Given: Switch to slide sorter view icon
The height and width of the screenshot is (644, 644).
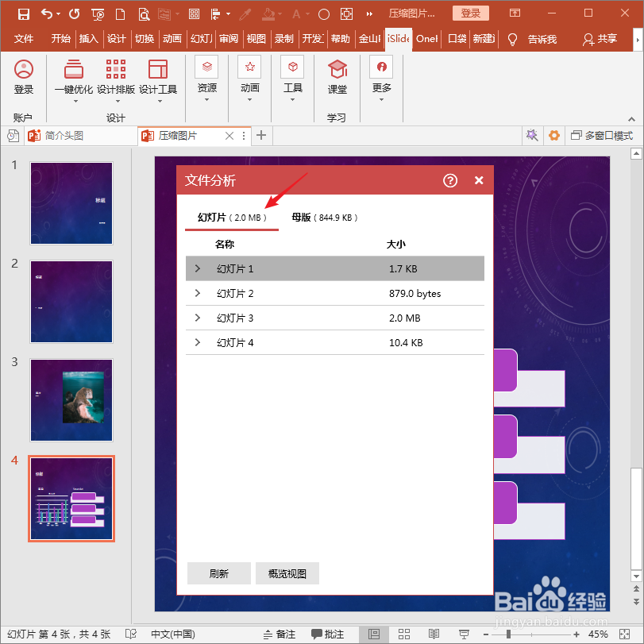Looking at the screenshot, I should 404,634.
